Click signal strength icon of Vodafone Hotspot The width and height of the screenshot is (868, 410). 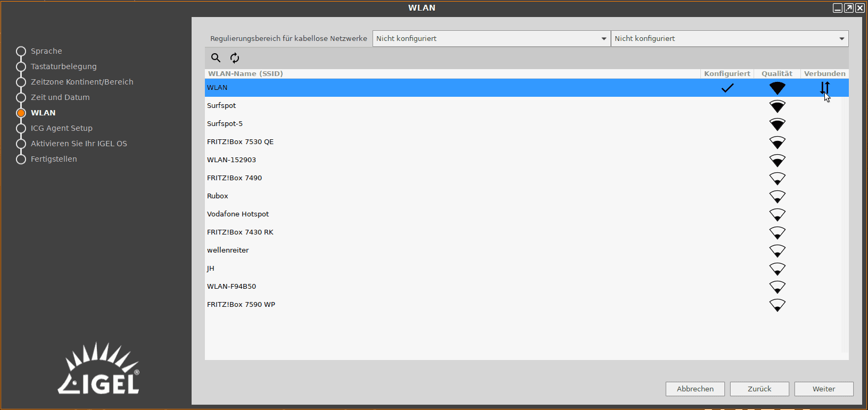click(x=777, y=214)
